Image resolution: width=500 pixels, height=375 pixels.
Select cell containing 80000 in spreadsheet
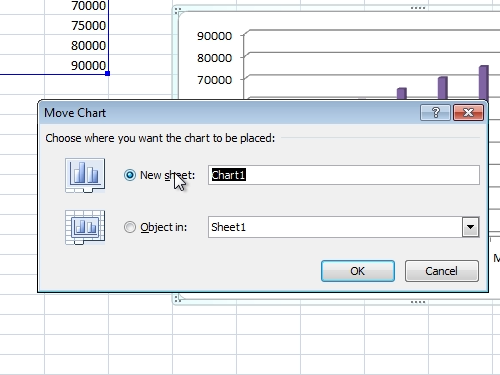click(x=76, y=45)
